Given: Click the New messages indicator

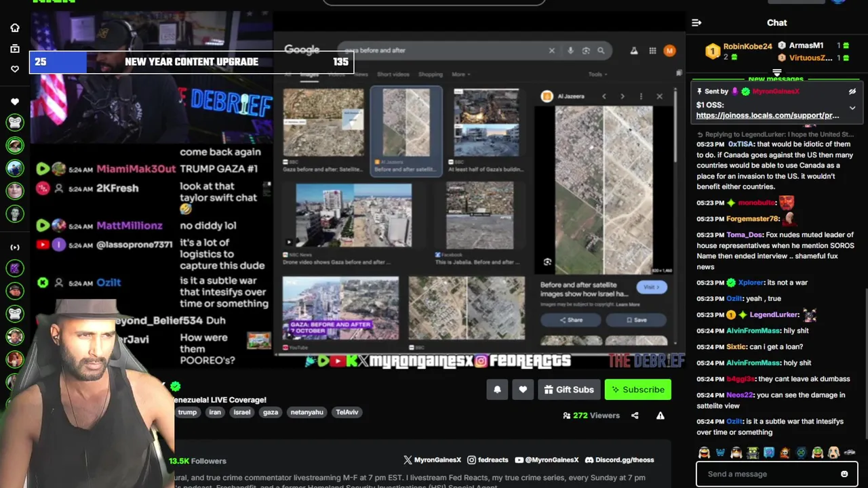Looking at the screenshot, I should click(776, 79).
